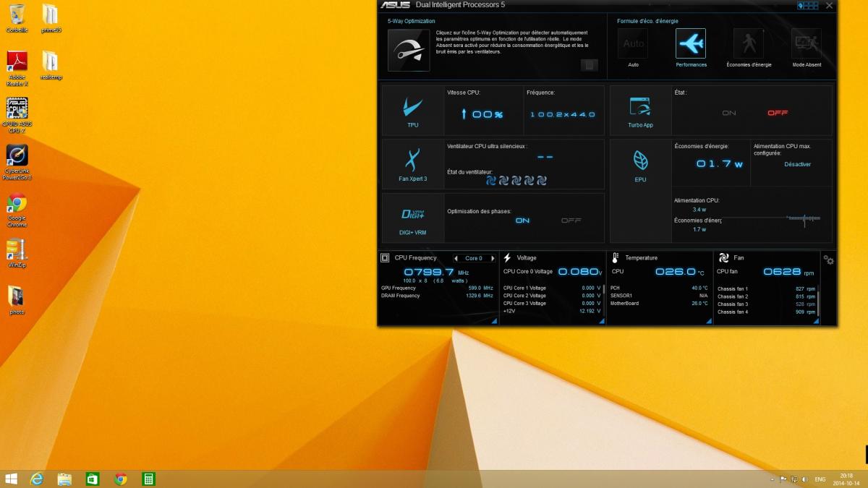Open the Turbo App module
The image size is (868, 488).
[x=640, y=111]
